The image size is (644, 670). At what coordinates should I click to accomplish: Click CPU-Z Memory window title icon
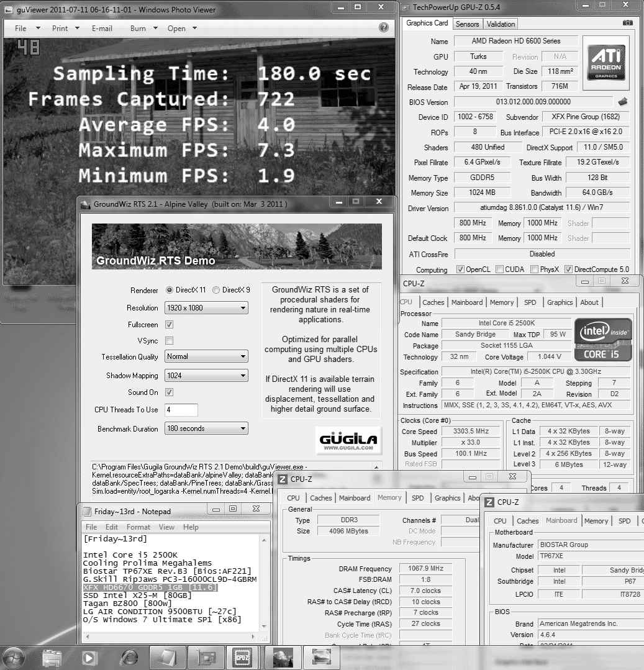click(x=283, y=479)
